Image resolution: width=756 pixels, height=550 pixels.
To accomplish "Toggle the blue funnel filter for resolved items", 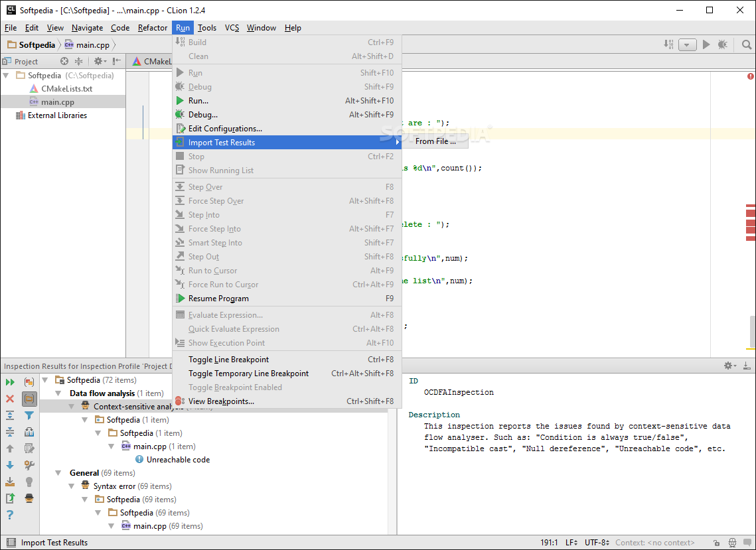I will [x=29, y=415].
